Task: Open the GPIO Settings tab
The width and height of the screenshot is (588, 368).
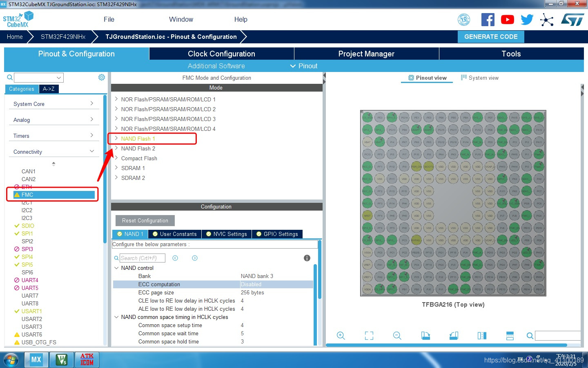Action: [277, 234]
